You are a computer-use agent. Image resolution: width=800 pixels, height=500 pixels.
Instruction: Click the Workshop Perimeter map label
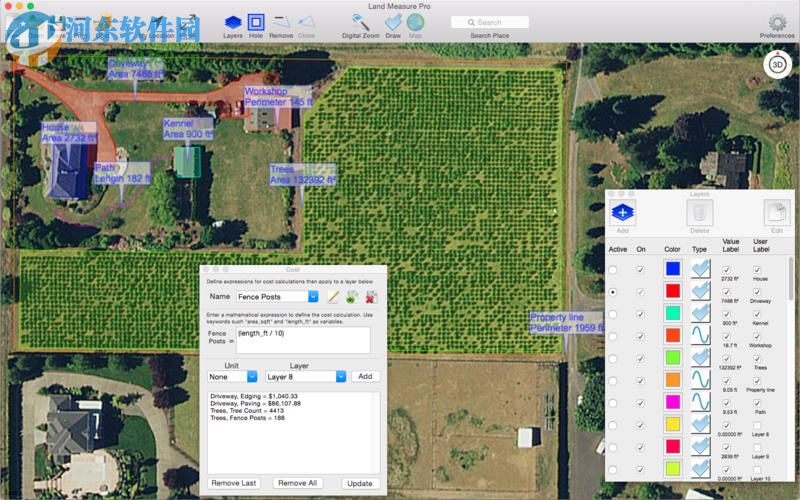[278, 96]
